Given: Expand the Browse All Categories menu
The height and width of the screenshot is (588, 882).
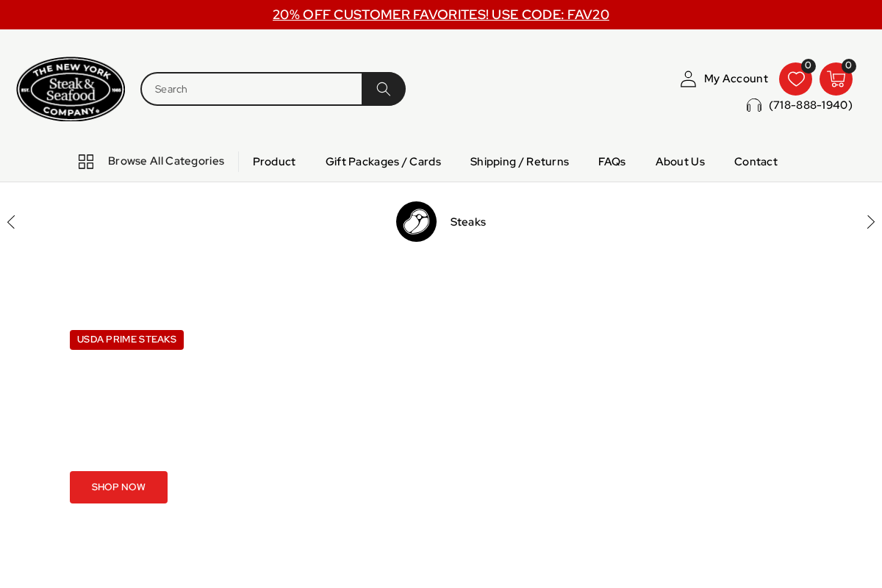Looking at the screenshot, I should tap(166, 161).
